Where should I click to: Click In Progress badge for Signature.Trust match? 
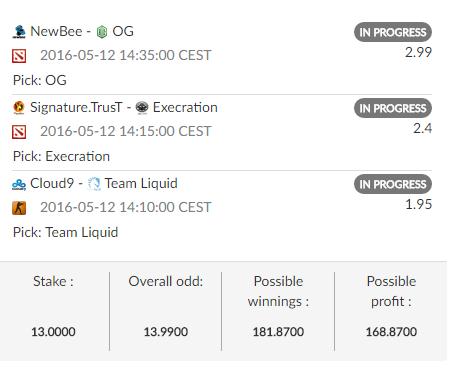pyautogui.click(x=393, y=108)
